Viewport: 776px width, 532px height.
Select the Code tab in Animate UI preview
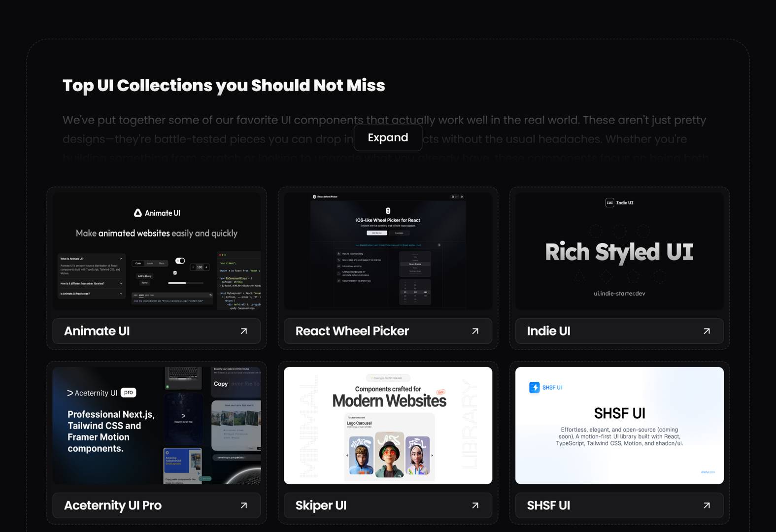click(138, 264)
